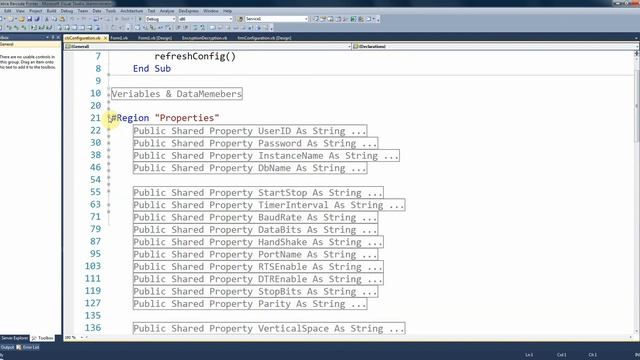
Task: Click the collapsed HandShake property line
Action: point(258,242)
